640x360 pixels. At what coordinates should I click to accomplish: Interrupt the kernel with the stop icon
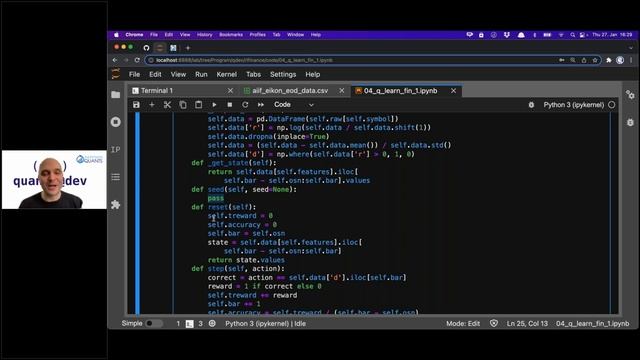[x=230, y=105]
